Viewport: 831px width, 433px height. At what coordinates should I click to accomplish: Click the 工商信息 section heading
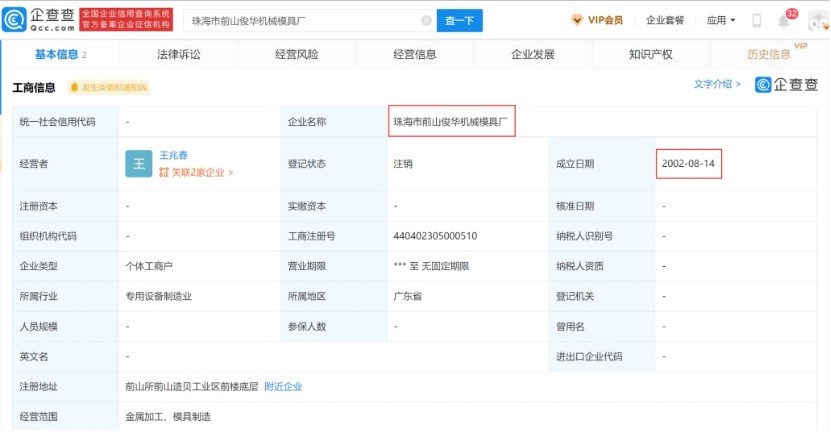click(34, 87)
